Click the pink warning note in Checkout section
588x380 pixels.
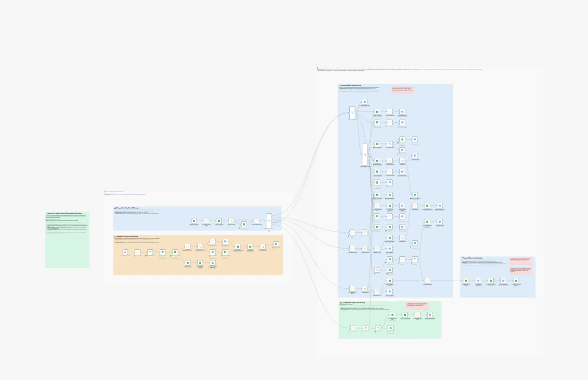click(x=403, y=90)
